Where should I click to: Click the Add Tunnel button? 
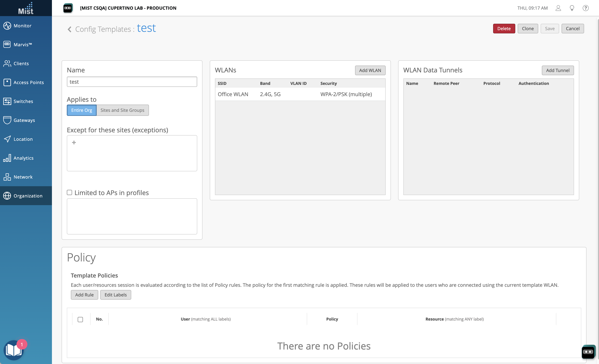[557, 70]
